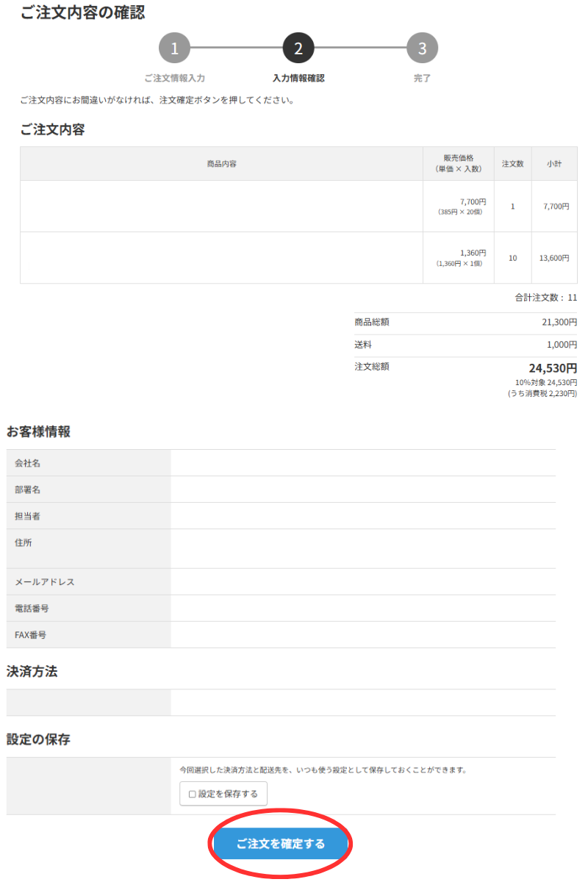The width and height of the screenshot is (588, 882).
Task: Select the highlighted step 2 入力情報確認 circle
Action: 297,48
